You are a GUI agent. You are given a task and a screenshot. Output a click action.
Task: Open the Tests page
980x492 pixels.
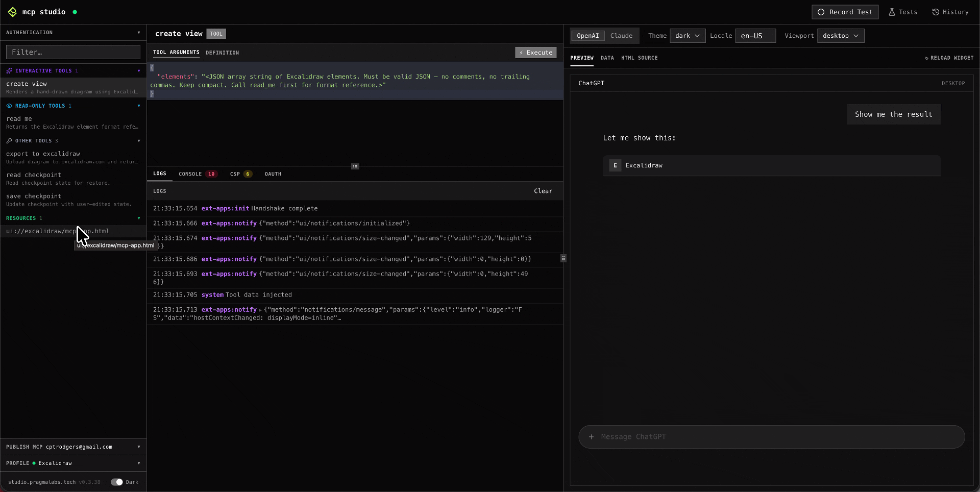click(x=903, y=12)
